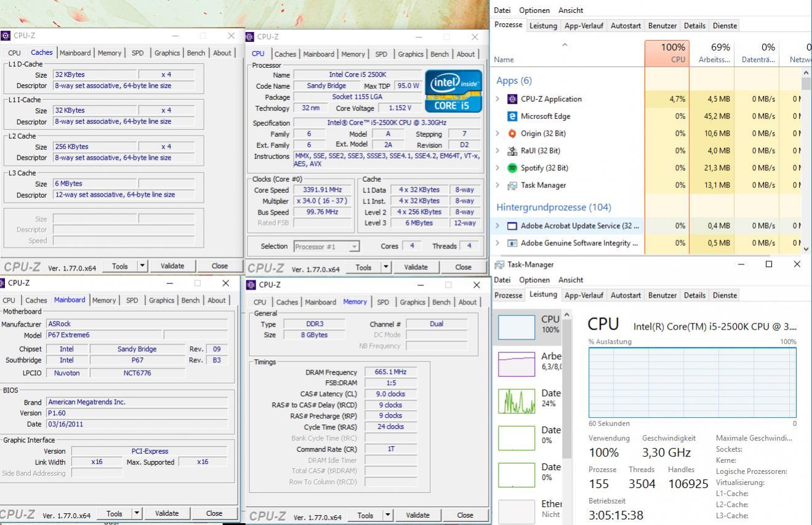
Task: Click the Origin app icon in process list
Action: 512,133
